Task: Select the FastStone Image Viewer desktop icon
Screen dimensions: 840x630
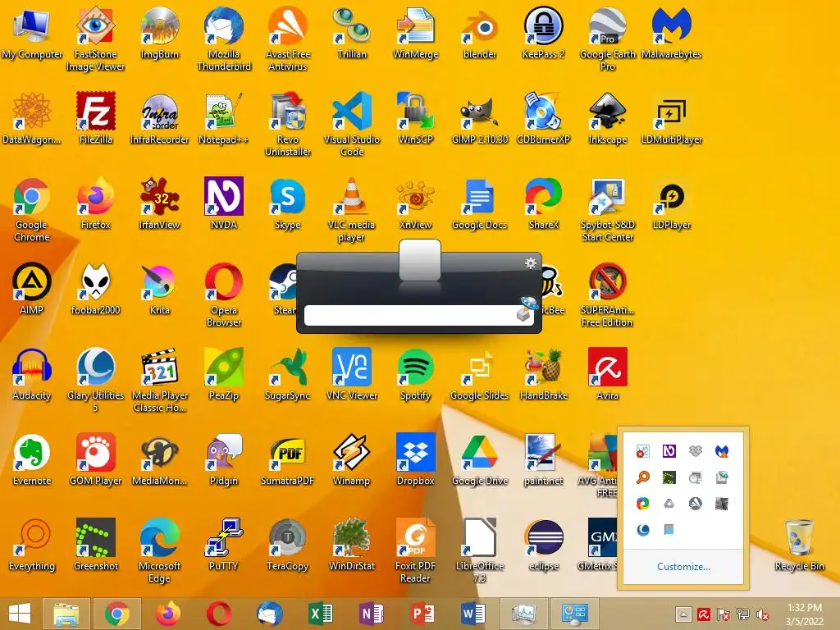Action: tap(95, 39)
